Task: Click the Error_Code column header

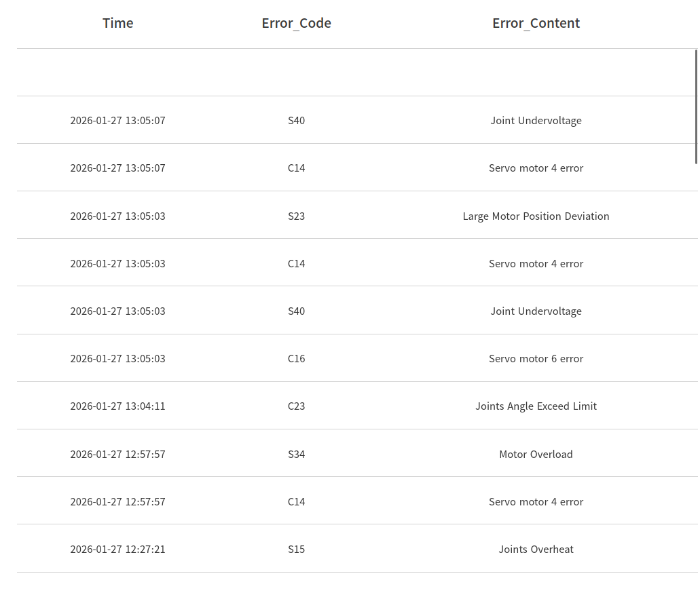Action: [296, 23]
